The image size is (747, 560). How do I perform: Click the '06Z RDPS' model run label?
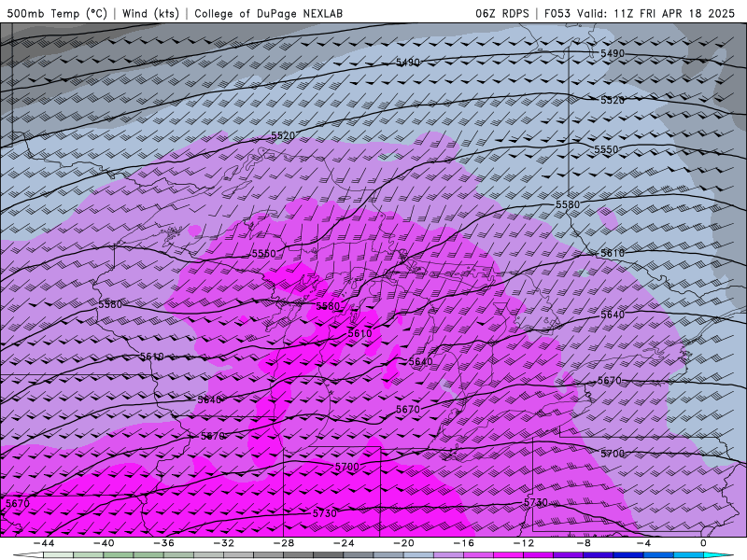pyautogui.click(x=502, y=13)
